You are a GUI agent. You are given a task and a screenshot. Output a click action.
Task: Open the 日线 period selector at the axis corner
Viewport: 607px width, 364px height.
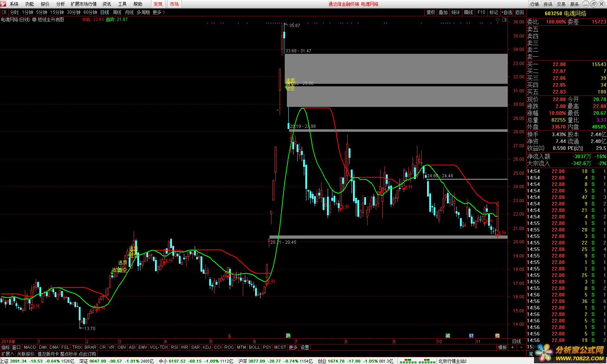point(517,341)
